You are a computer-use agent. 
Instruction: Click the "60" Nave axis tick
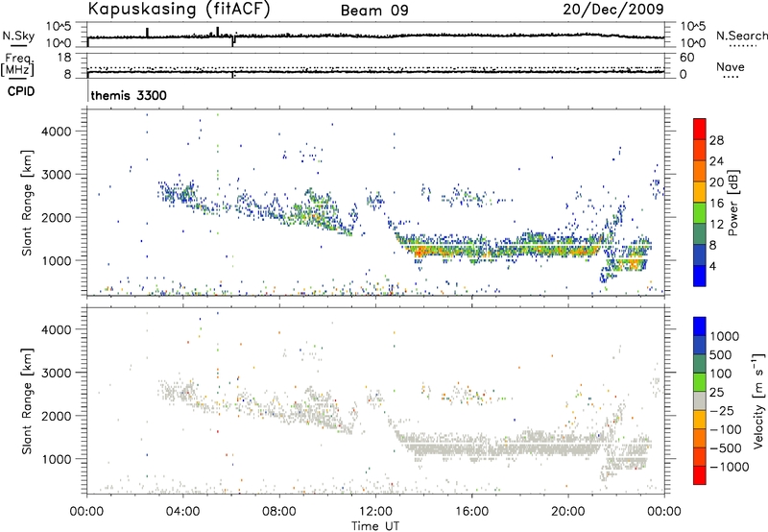686,58
